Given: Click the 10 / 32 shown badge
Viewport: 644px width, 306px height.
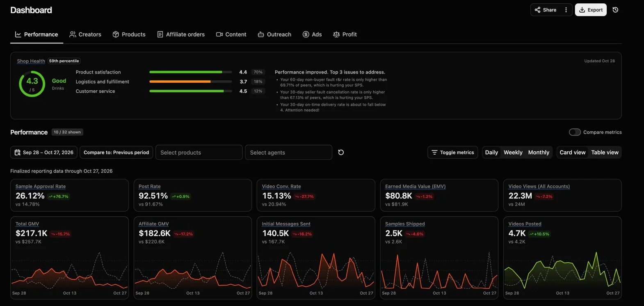Looking at the screenshot, I should point(68,132).
